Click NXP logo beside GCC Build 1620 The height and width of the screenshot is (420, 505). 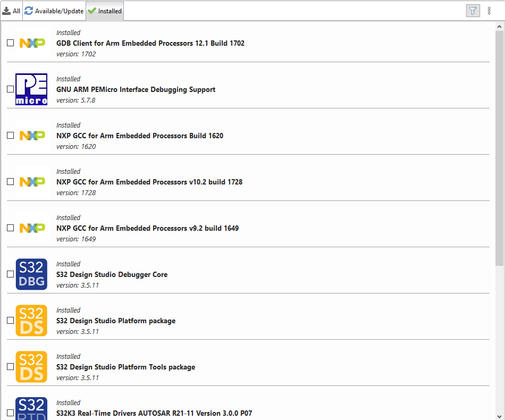pos(32,135)
